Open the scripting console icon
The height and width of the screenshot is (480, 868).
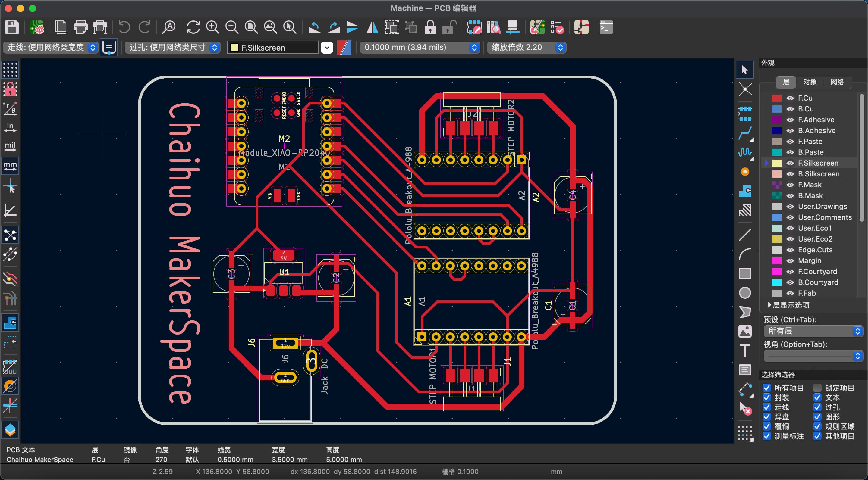606,27
